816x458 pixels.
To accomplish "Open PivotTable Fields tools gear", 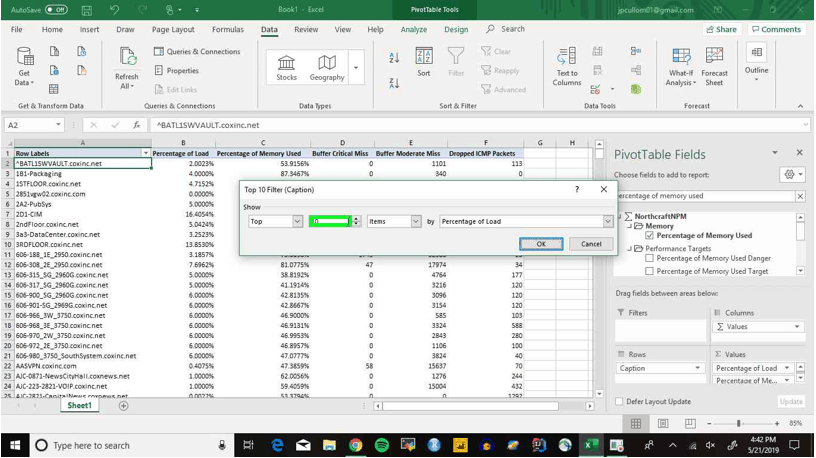I will coord(793,174).
